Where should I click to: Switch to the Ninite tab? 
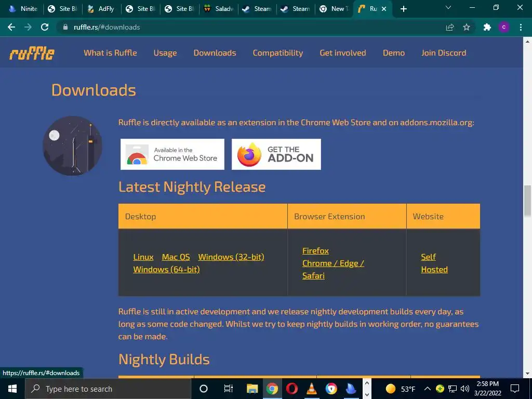23,9
